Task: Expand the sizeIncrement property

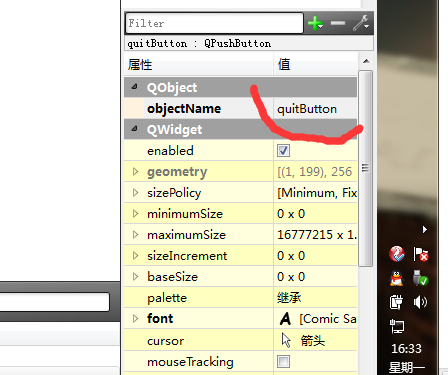Action: pyautogui.click(x=135, y=256)
